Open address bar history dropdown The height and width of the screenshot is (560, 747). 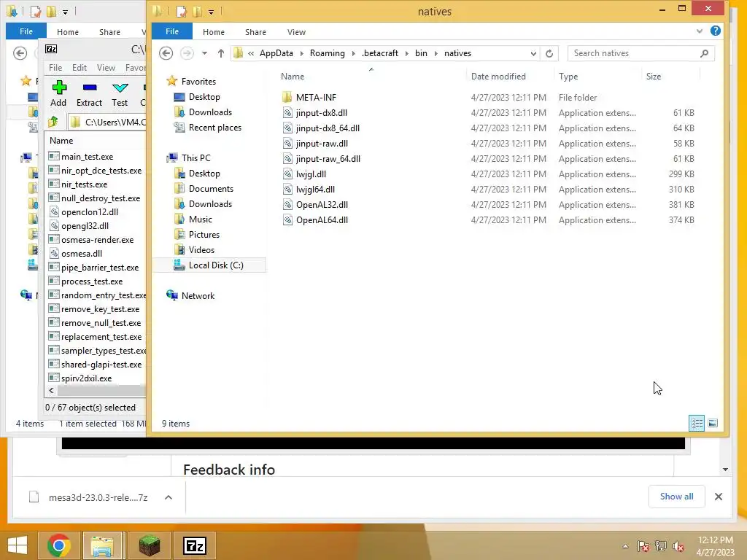point(533,53)
